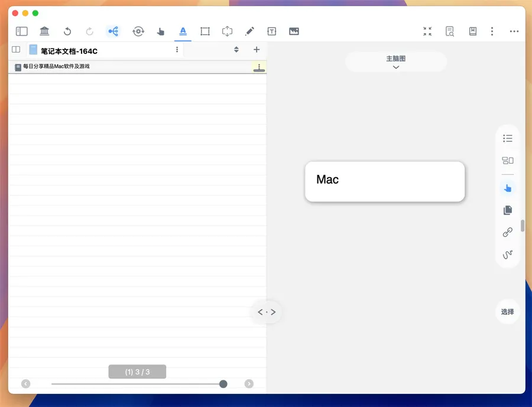Open the up/down document switcher arrows
The image size is (532, 407).
(236, 50)
